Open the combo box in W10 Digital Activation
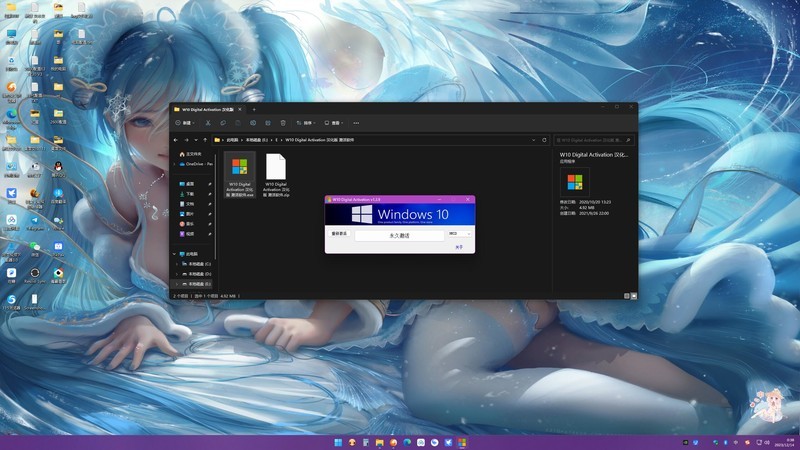 tap(460, 234)
